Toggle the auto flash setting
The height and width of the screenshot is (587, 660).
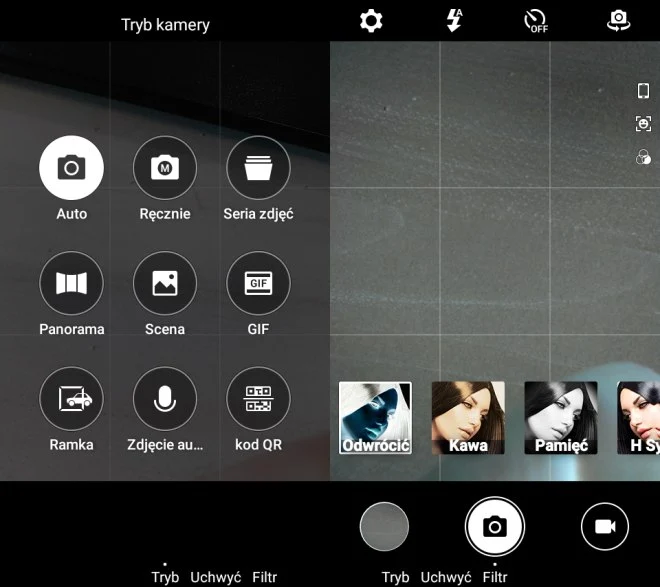click(x=454, y=21)
